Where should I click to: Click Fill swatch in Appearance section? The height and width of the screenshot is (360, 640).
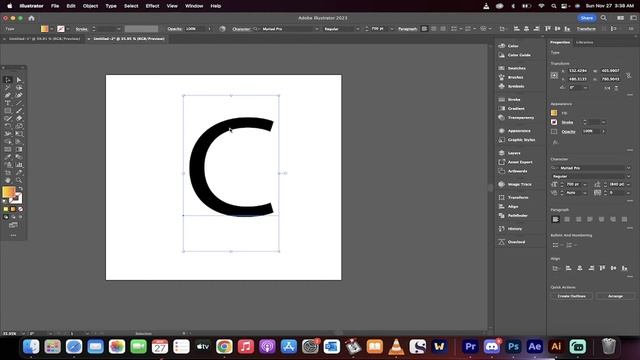click(x=554, y=113)
